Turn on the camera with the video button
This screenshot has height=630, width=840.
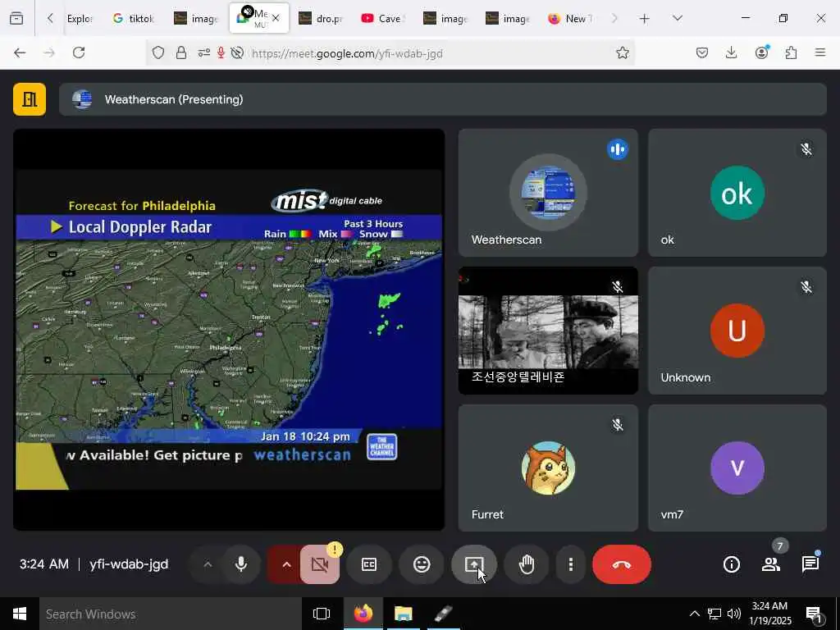[320, 564]
